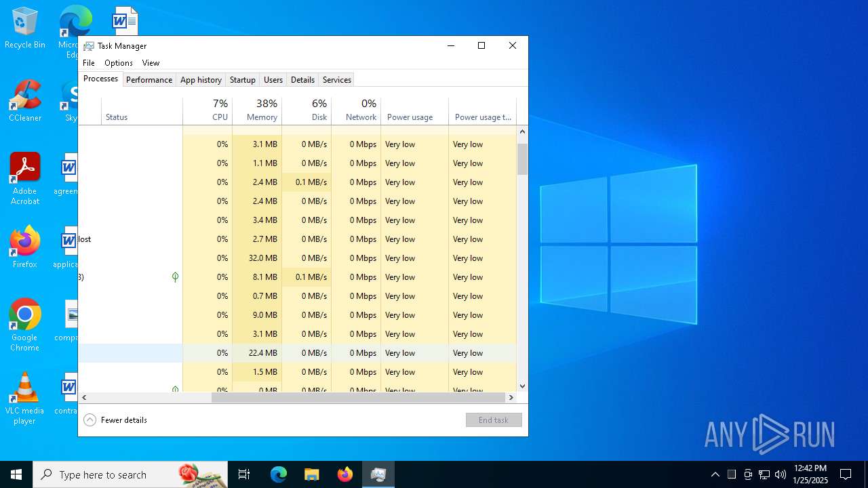Screen dimensions: 868x488
Task: Switch to the Performance tab
Action: pyautogui.click(x=149, y=80)
